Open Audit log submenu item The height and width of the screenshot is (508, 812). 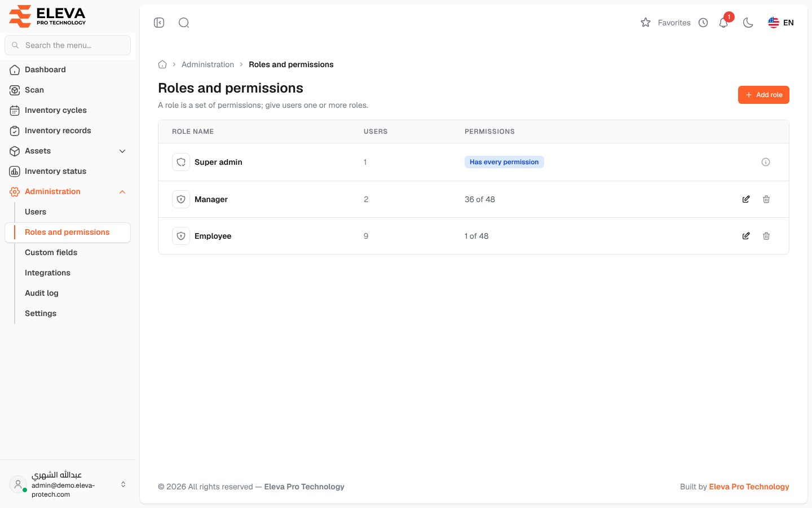pyautogui.click(x=42, y=293)
